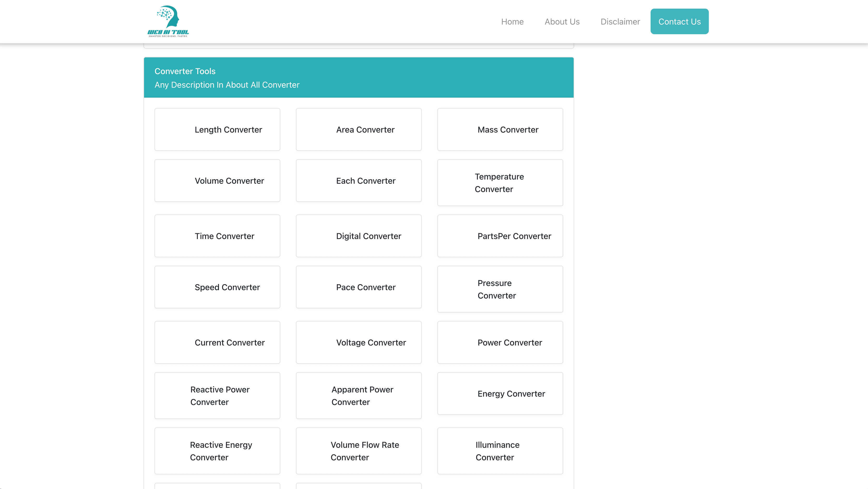Click the Converter Tools heading
The width and height of the screenshot is (868, 489).
(x=185, y=71)
